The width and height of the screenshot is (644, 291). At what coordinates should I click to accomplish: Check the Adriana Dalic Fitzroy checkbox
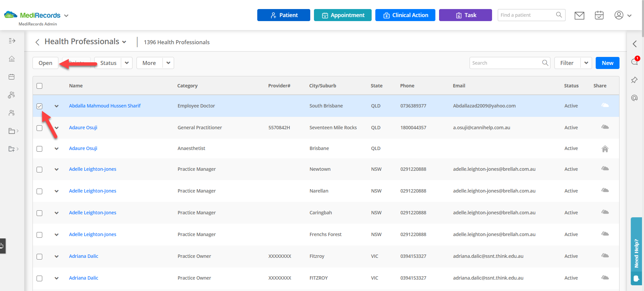pos(40,257)
